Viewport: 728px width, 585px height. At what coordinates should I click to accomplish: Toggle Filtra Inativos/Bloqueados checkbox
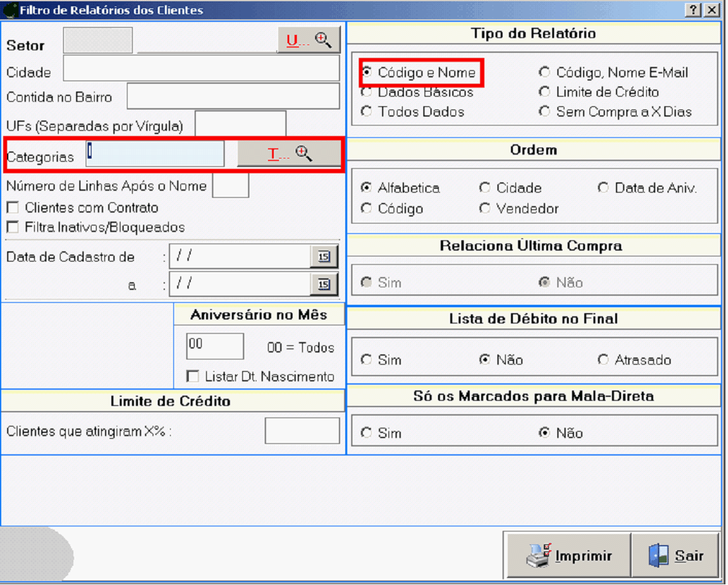coord(12,227)
